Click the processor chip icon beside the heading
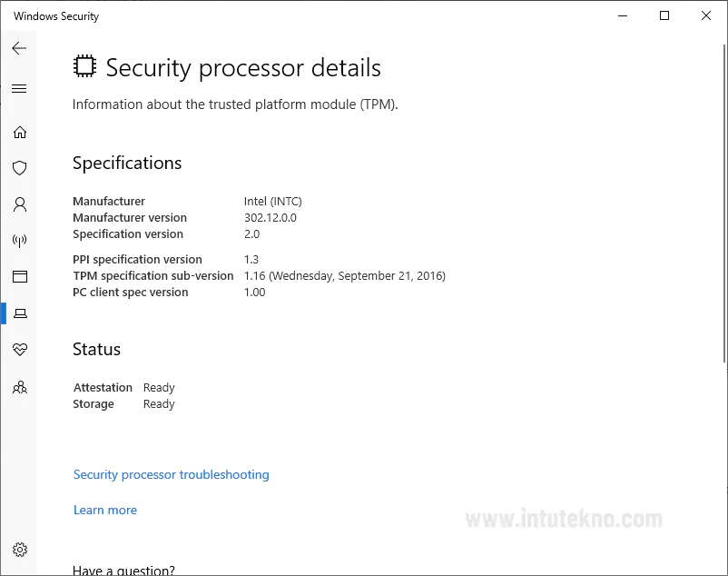This screenshot has height=576, width=728. click(x=84, y=67)
